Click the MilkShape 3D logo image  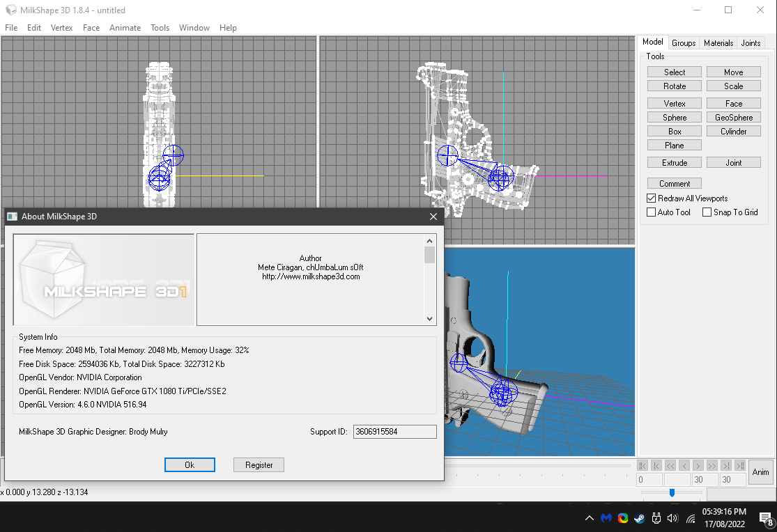(x=104, y=280)
